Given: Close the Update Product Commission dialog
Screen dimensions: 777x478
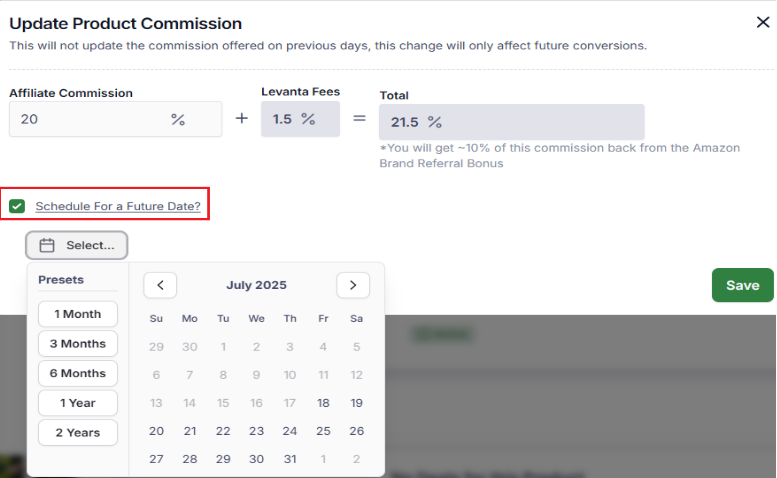Looking at the screenshot, I should click(762, 22).
